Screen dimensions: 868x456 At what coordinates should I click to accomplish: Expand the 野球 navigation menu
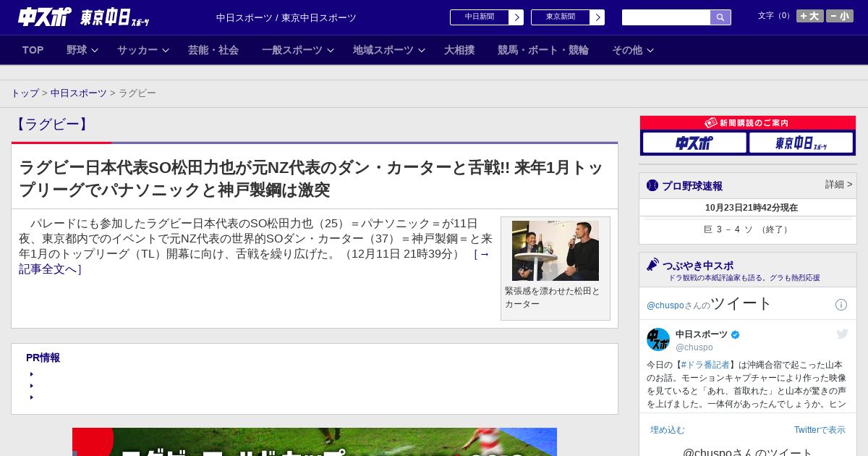coord(82,50)
